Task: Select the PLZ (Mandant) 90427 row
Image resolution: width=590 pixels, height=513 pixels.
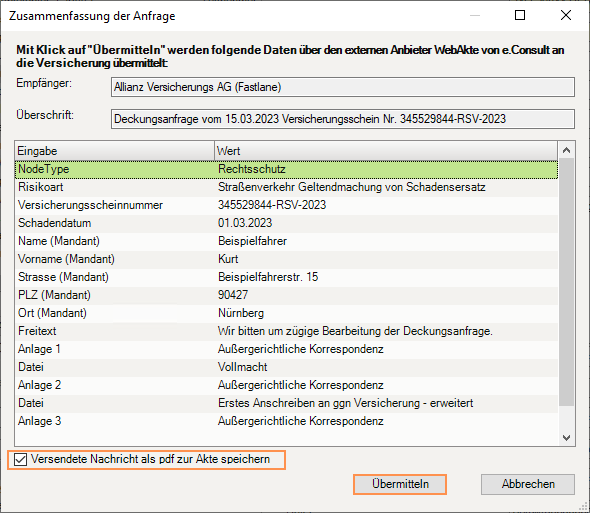Action: 286,295
